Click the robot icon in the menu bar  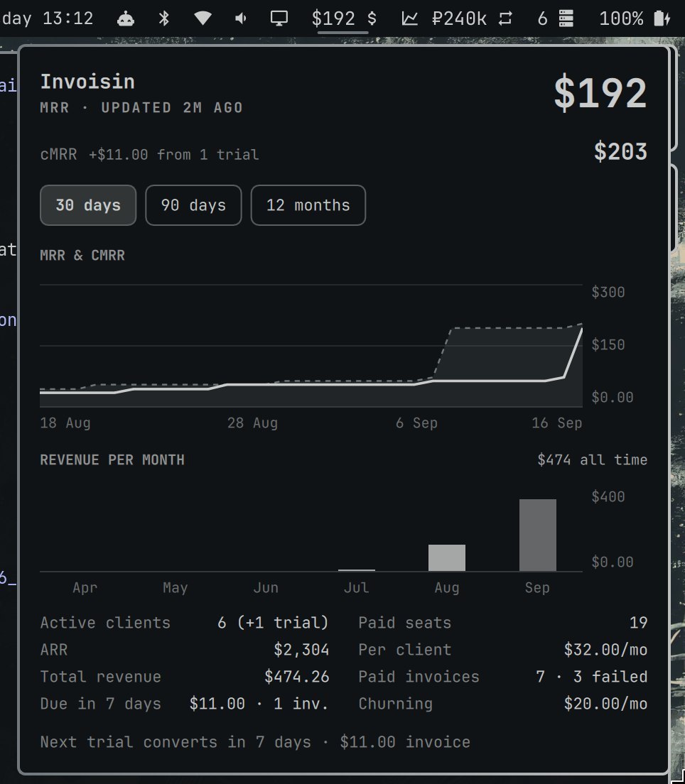(x=125, y=19)
